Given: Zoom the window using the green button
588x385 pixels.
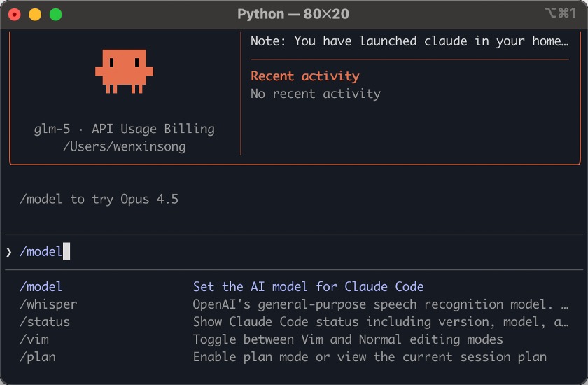Looking at the screenshot, I should pos(56,14).
